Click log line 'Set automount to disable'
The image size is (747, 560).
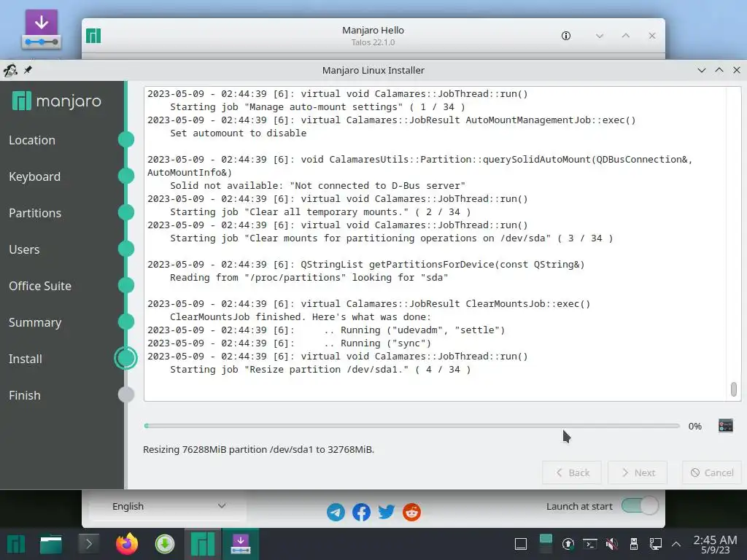click(x=239, y=133)
